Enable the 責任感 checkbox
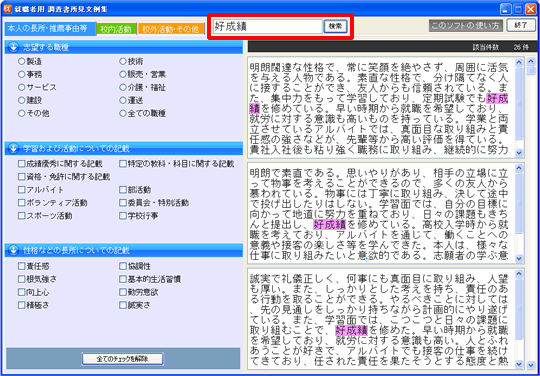Viewport: 540px width, 376px height. point(22,266)
